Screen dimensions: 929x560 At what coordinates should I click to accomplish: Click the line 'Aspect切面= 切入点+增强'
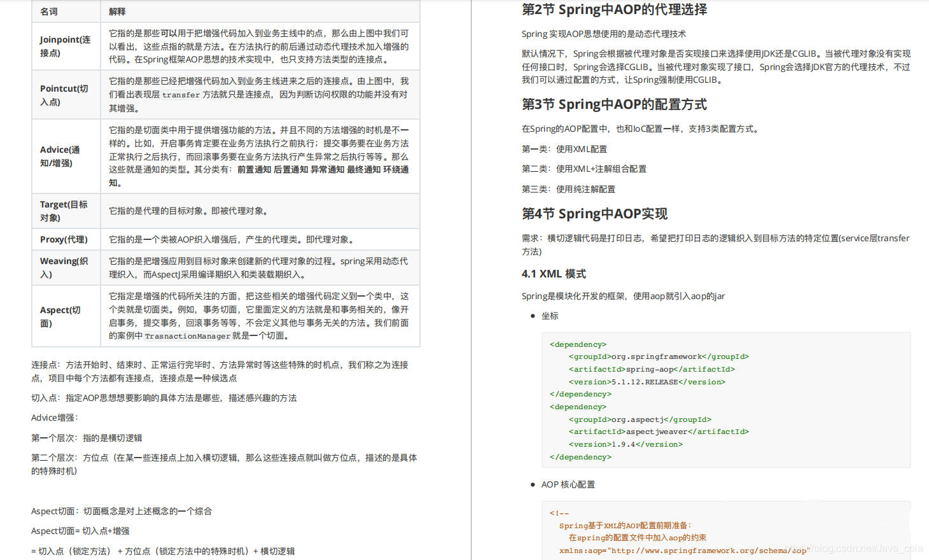click(80, 531)
